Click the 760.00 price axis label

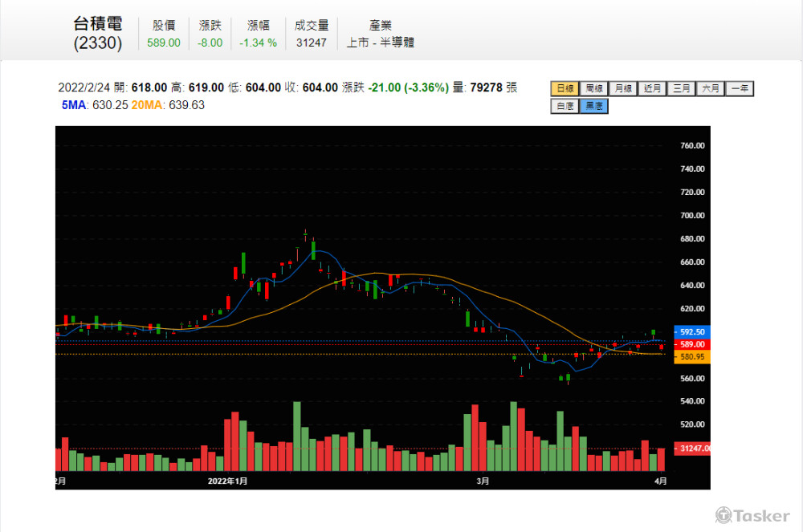[692, 146]
